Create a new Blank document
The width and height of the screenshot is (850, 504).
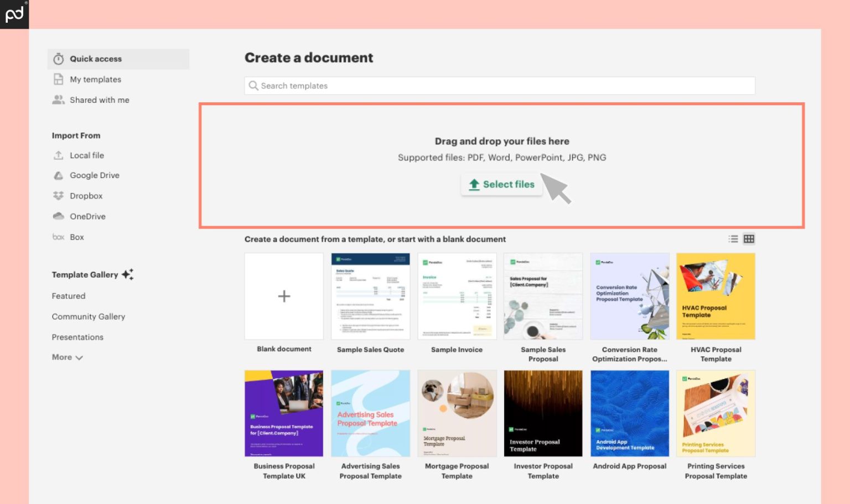283,296
